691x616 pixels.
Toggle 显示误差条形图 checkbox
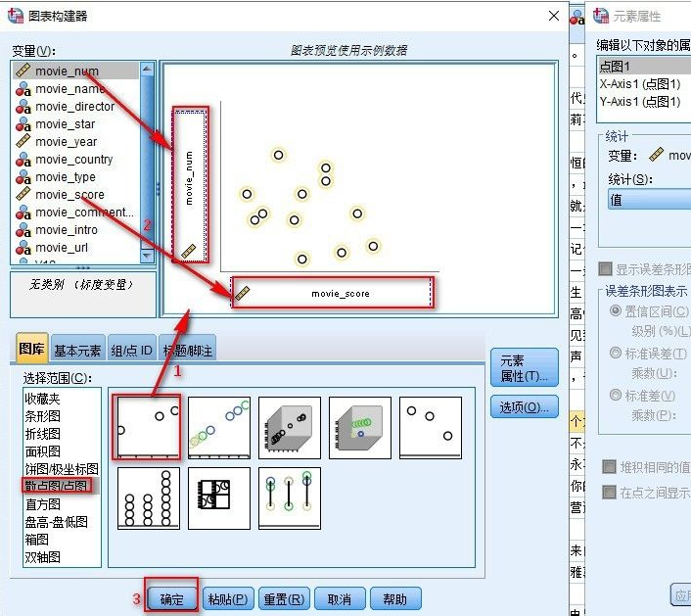pos(606,269)
